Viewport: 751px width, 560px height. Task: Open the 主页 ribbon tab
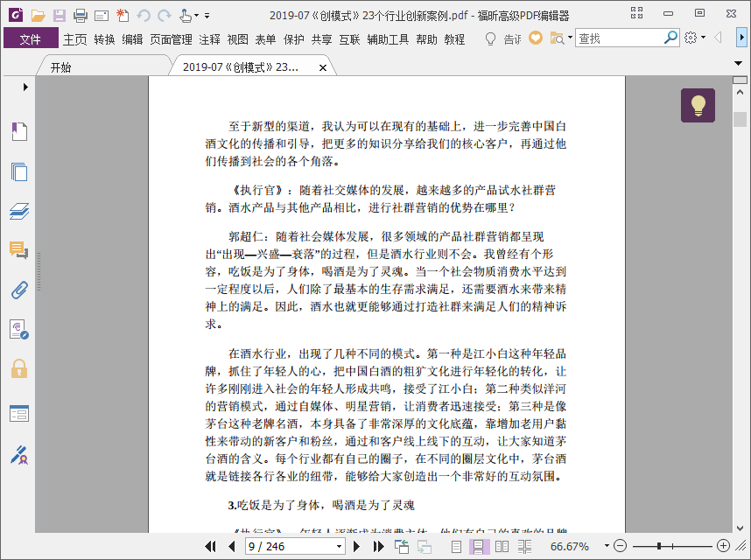click(x=75, y=39)
